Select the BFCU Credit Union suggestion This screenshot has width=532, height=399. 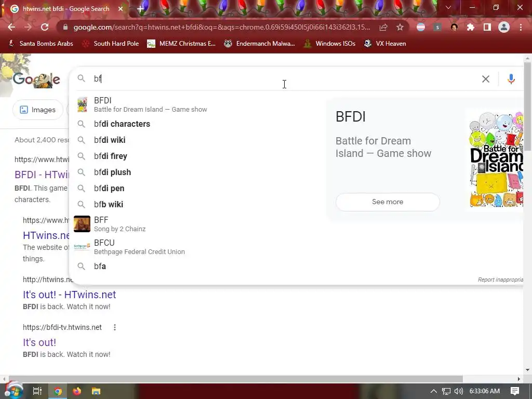coord(197,247)
